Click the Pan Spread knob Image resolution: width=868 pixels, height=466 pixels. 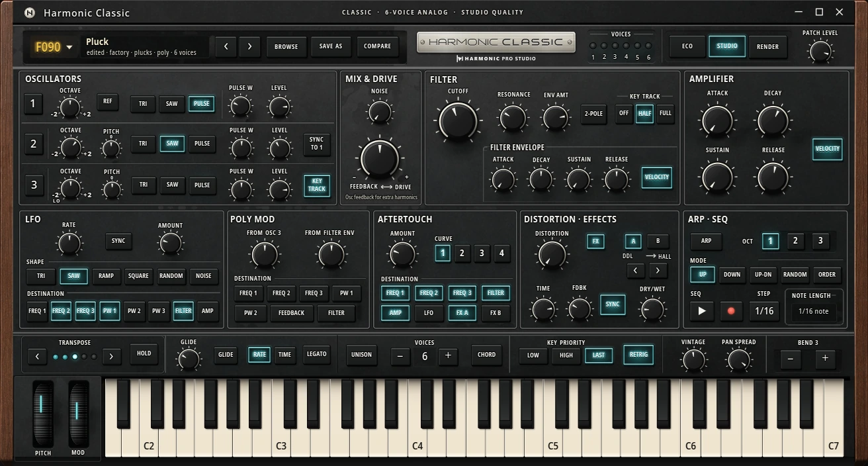(x=738, y=360)
